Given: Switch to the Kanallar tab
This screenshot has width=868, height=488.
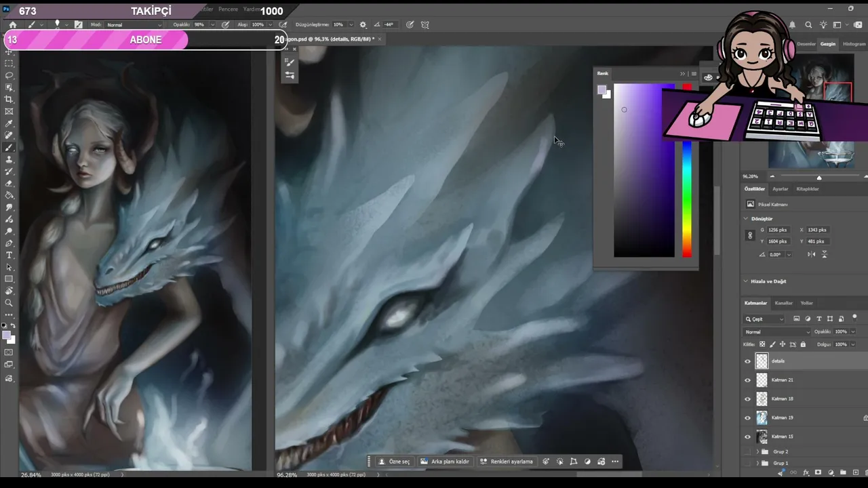Looking at the screenshot, I should coord(784,303).
